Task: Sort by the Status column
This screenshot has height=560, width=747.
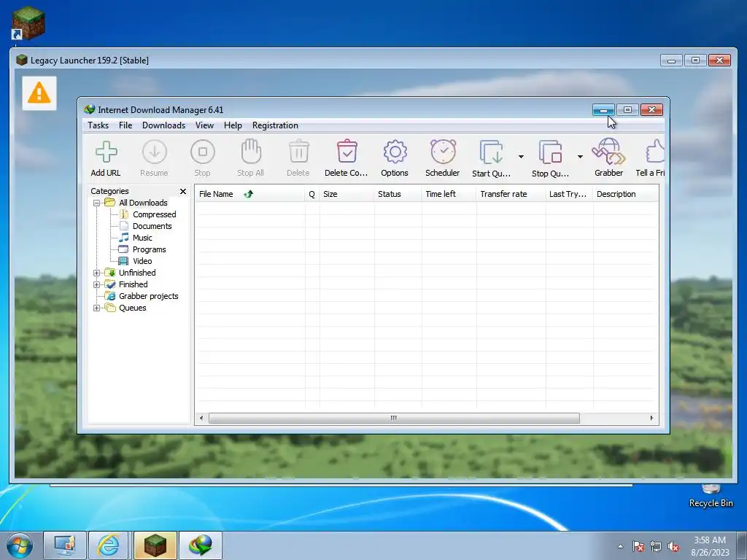Action: tap(398, 194)
